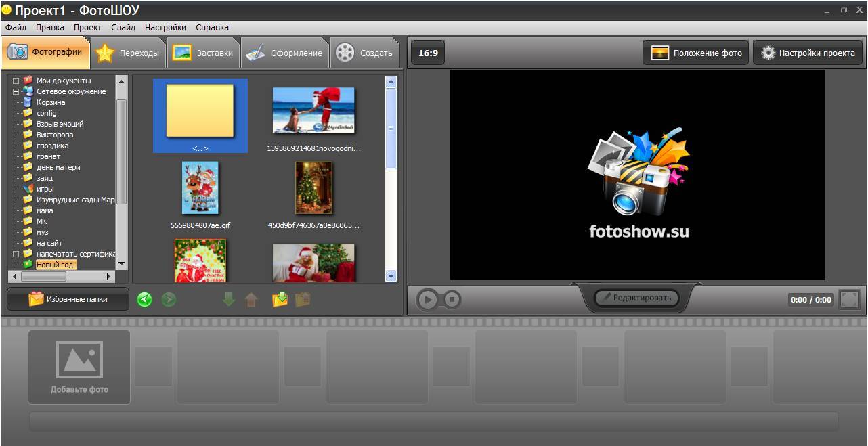
Task: Open the Справка menu
Action: point(212,28)
